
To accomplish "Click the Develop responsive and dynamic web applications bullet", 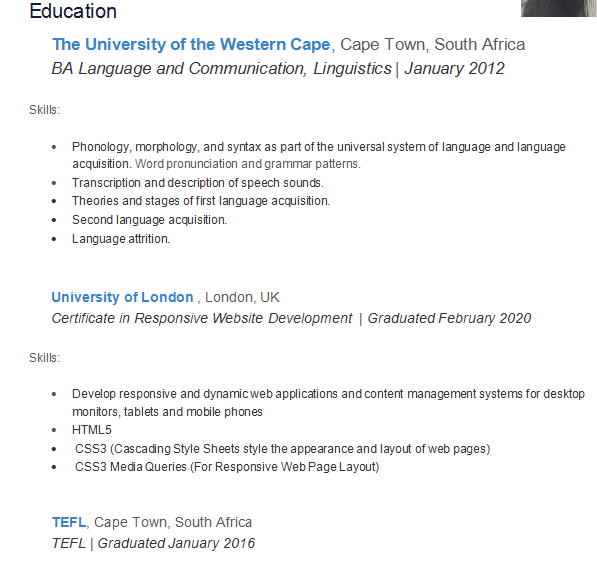I will [x=328, y=402].
